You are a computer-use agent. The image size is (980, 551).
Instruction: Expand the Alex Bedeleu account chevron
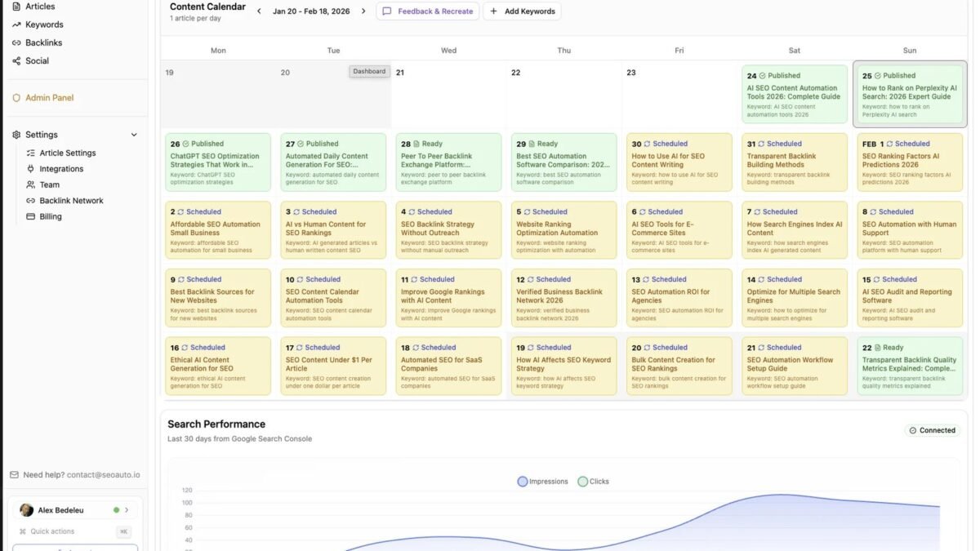point(127,510)
